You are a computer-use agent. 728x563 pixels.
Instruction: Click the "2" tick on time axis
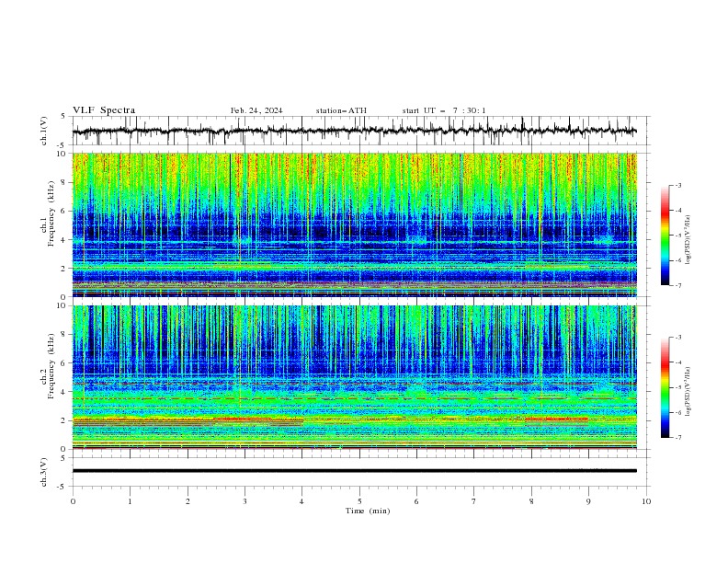(188, 501)
